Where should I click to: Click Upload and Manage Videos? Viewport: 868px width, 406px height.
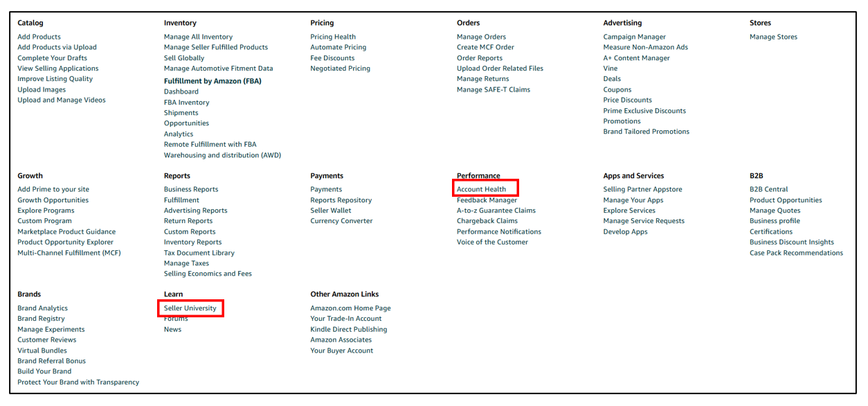(x=62, y=100)
